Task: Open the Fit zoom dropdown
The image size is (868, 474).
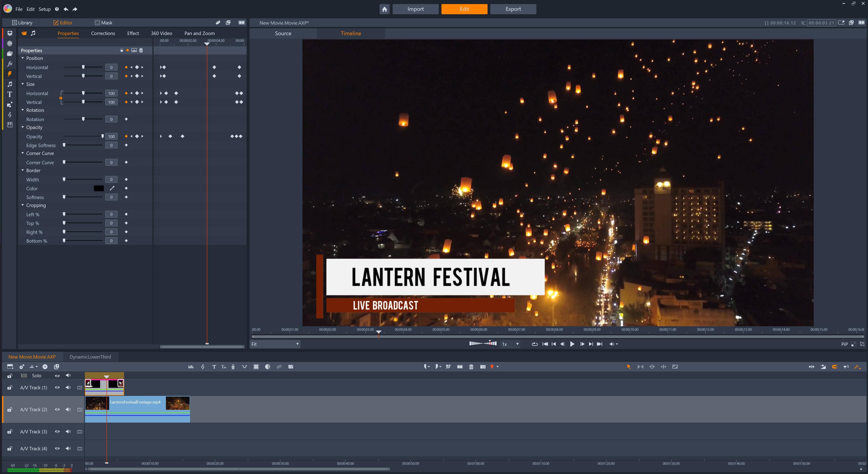Action: coord(275,344)
